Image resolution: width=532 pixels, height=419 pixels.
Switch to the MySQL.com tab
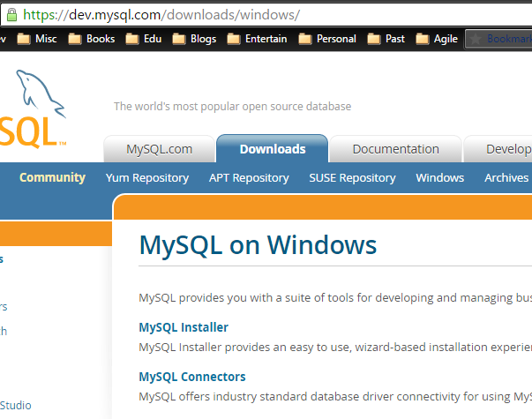point(159,149)
